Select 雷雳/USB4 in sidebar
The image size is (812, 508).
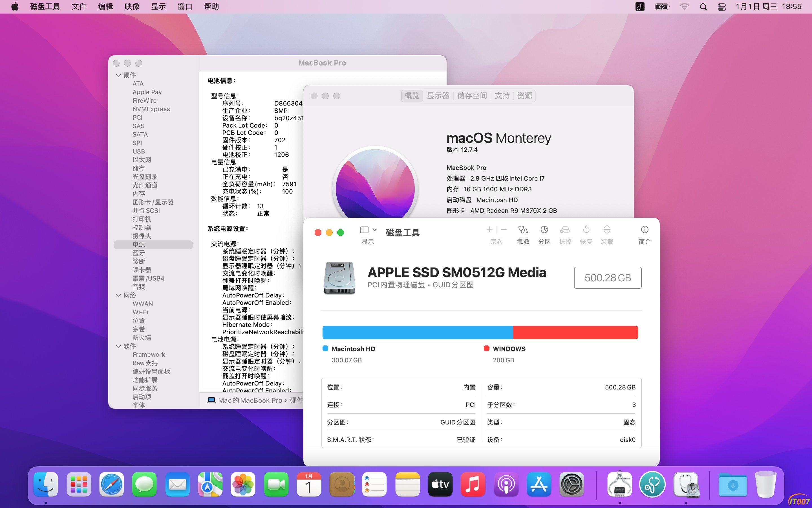coord(148,278)
